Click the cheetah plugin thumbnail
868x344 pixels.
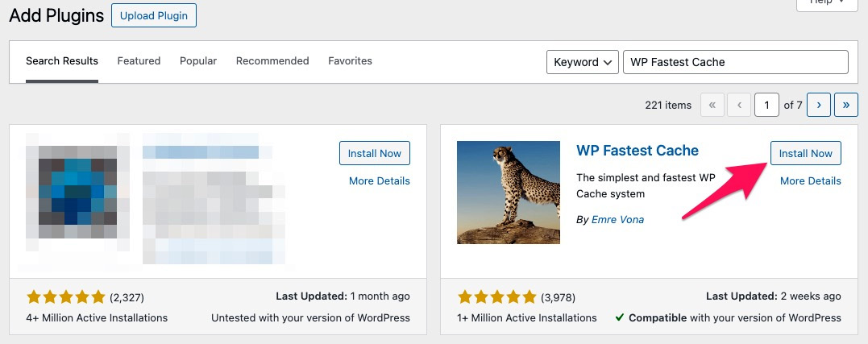point(509,193)
